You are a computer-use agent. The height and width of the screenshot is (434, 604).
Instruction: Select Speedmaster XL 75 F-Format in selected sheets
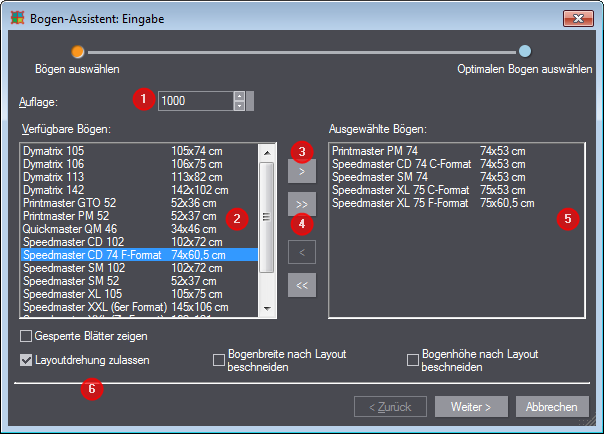(x=457, y=203)
